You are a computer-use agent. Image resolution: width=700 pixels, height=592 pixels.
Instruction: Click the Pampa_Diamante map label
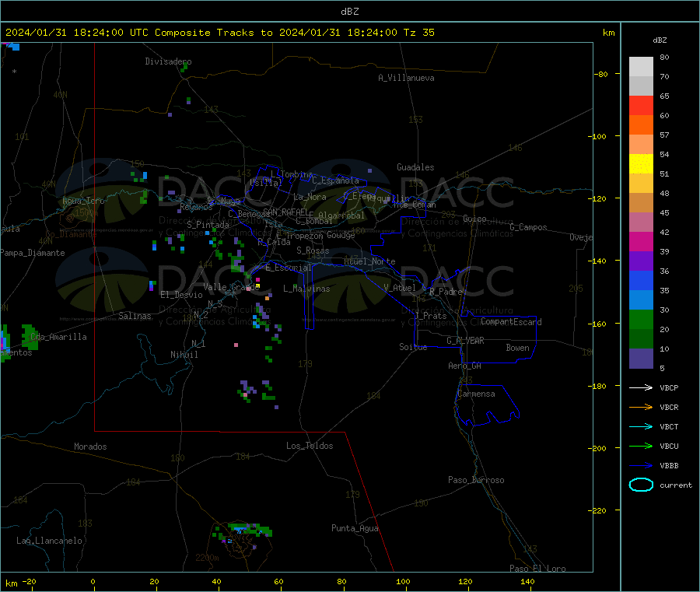click(33, 253)
